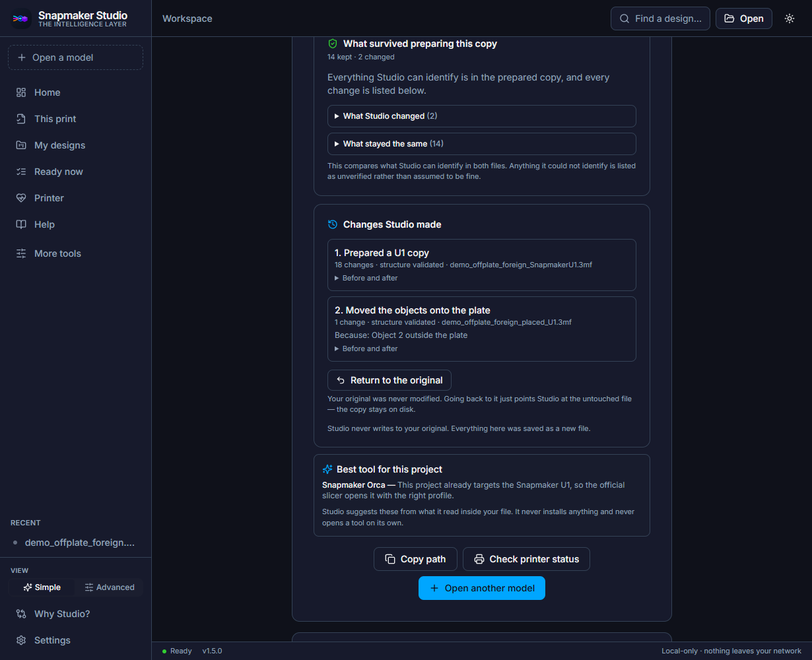The width and height of the screenshot is (812, 660).
Task: Click the Snapmaker Studio logo icon
Action: (20, 18)
